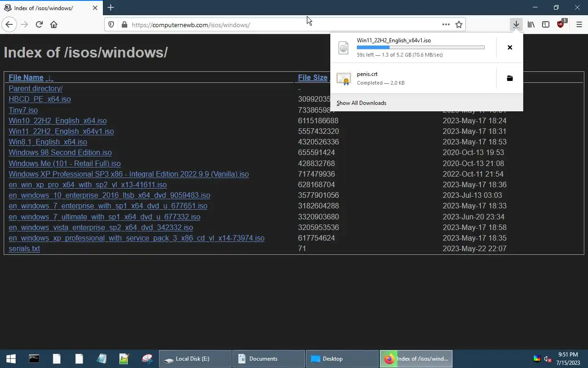Download en_win_xp_pro_x64_with_sp2 iso

pos(87,184)
